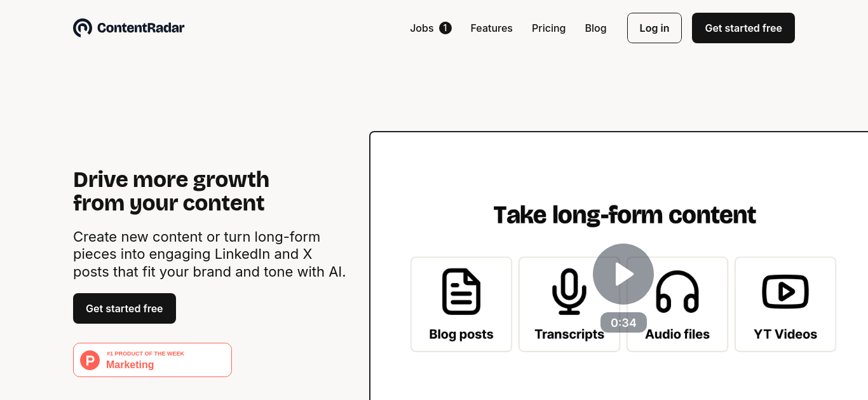Click the Take long-form content video thumbnail
Screen dimensions: 868x400
619,266
